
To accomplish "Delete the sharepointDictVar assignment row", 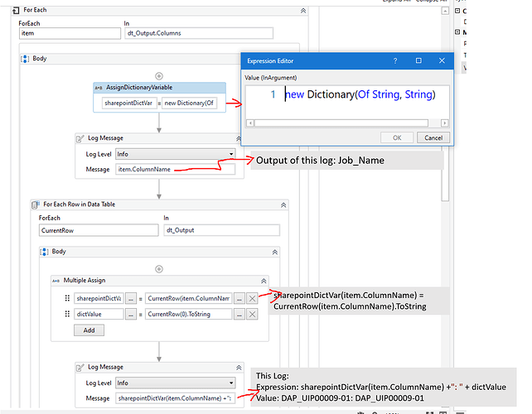I will tap(252, 298).
